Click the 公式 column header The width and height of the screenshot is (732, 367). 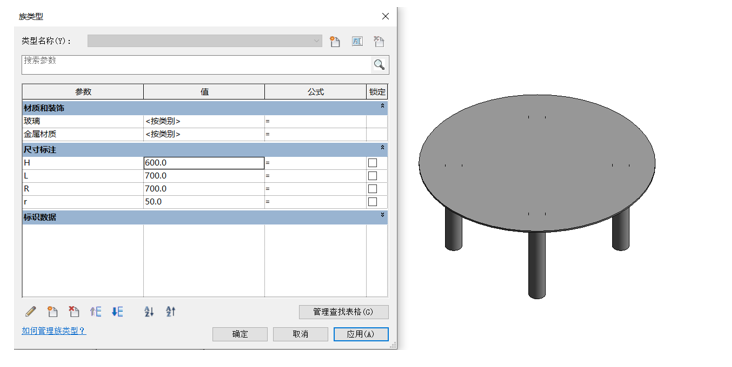point(316,92)
